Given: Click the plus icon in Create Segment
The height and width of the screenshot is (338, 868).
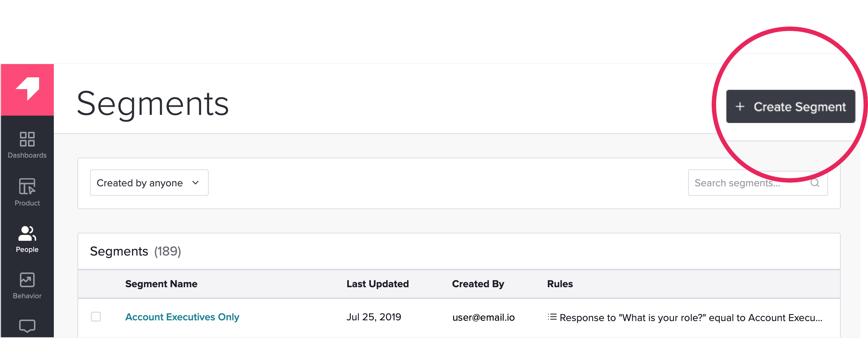Looking at the screenshot, I should click(740, 106).
